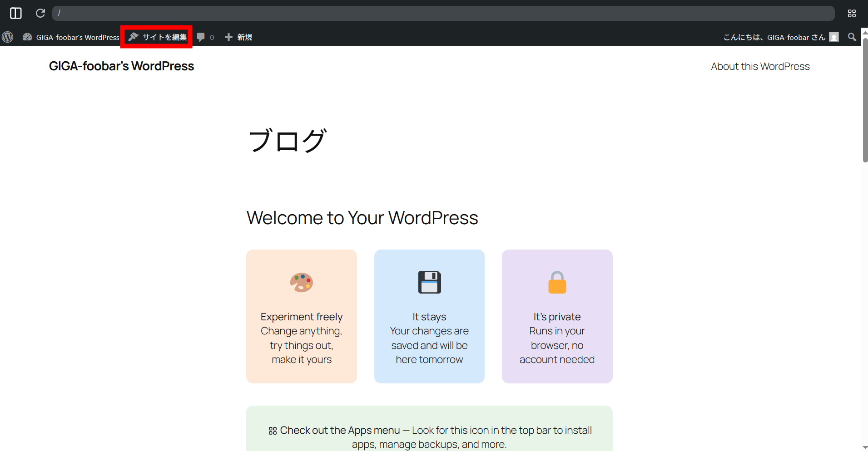Click the vertical scrollbar thumb
The image size is (868, 451).
[x=865, y=100]
